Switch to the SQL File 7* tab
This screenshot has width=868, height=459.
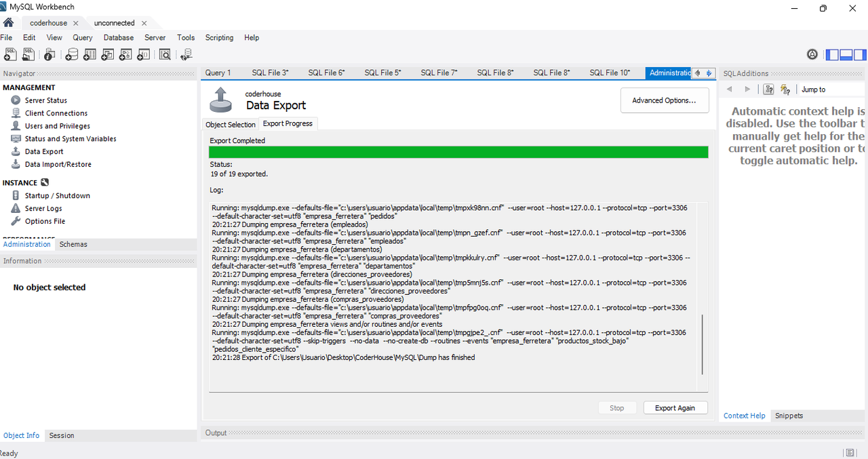pos(439,73)
